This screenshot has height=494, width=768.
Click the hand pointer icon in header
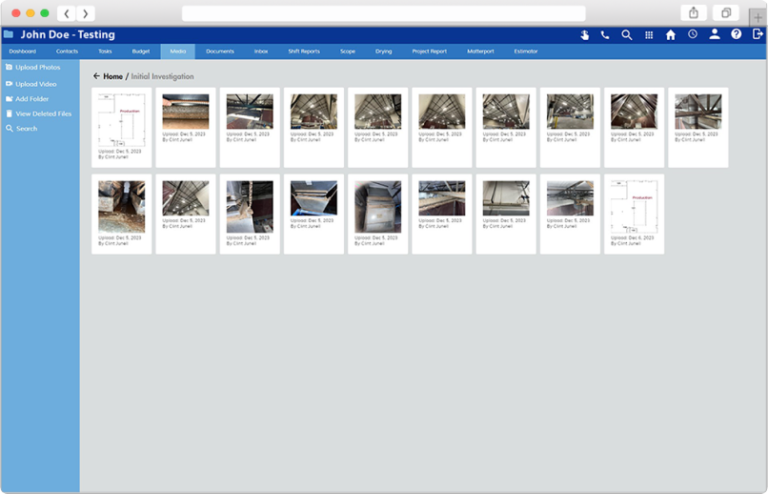click(x=585, y=35)
